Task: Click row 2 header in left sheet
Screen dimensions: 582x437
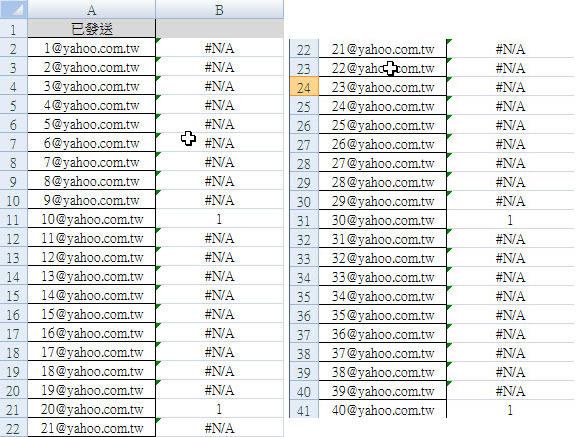Action: [13, 48]
